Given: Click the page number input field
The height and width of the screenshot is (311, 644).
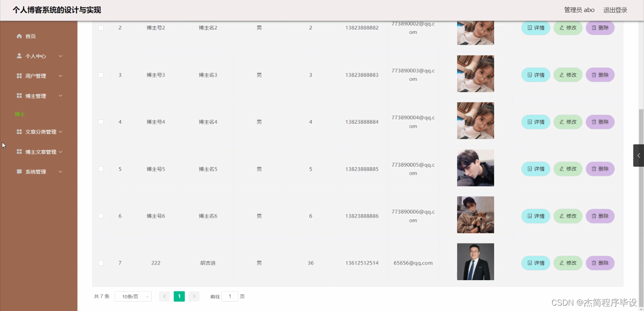Looking at the screenshot, I should [230, 296].
